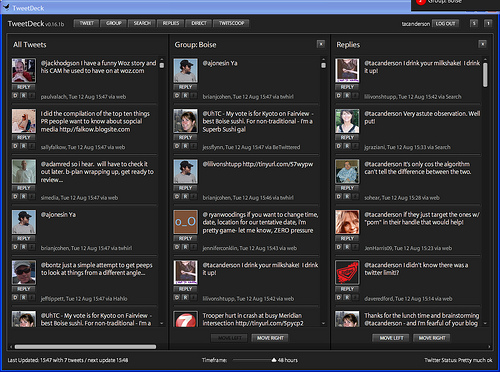Open the SEARCH panel from toolbar
The image size is (500, 372).
pyautogui.click(x=142, y=23)
